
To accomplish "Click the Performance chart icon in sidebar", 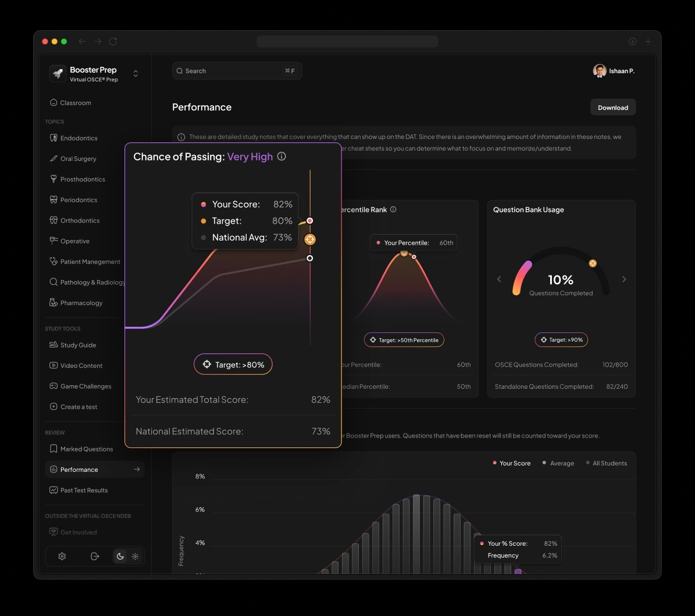I will (54, 470).
